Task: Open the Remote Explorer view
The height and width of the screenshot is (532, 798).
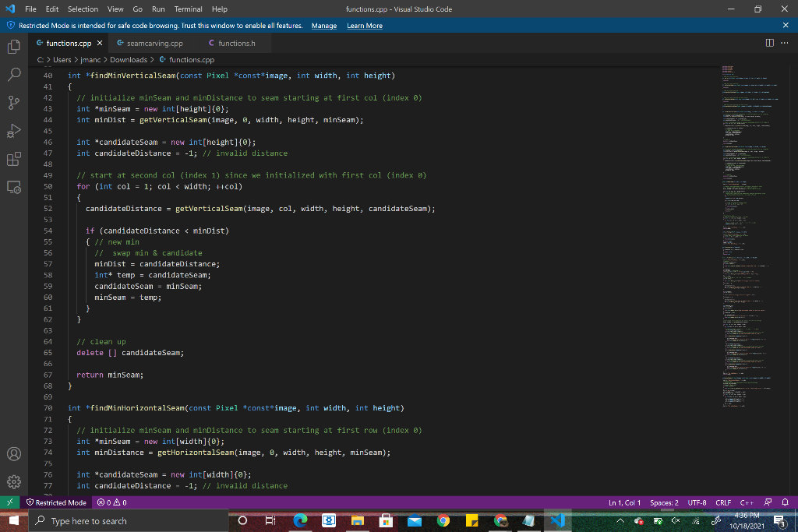Action: tap(12, 188)
